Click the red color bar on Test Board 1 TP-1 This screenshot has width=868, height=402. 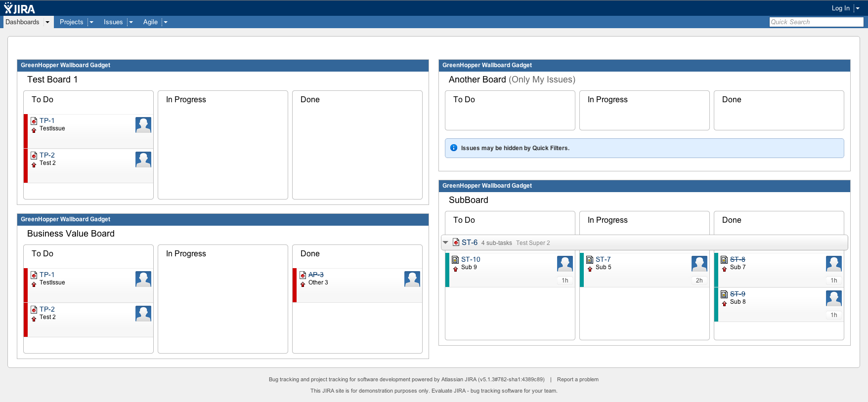point(26,131)
